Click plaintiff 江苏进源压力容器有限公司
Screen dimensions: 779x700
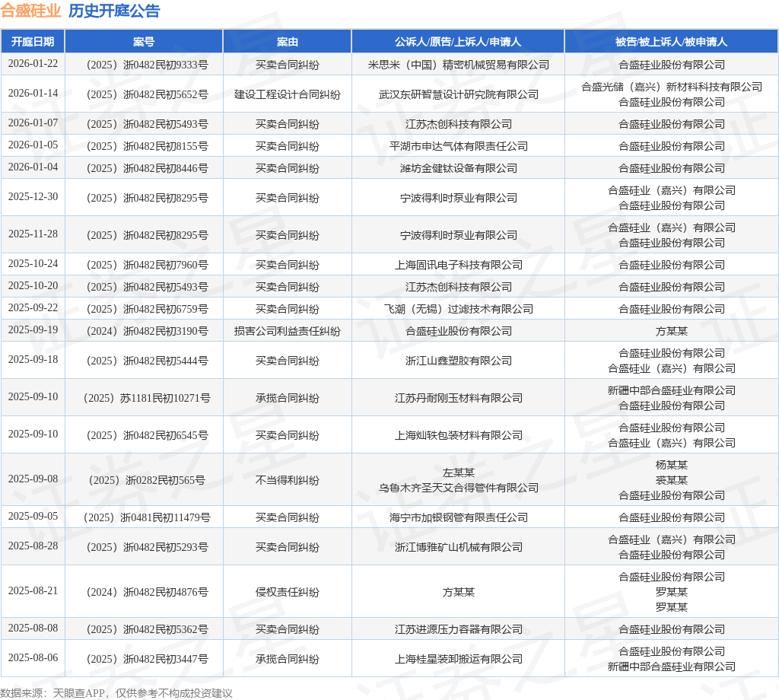click(x=458, y=629)
